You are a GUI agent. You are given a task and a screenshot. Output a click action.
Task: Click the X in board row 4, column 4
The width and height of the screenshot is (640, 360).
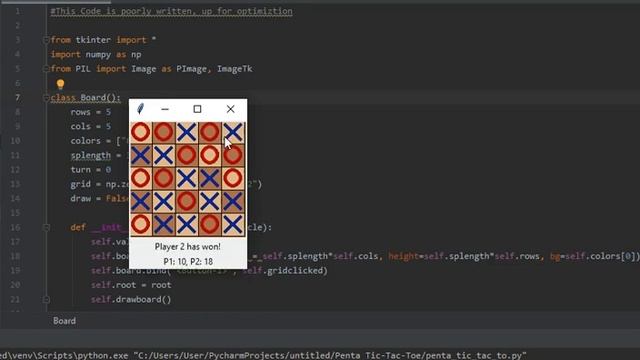[210, 201]
